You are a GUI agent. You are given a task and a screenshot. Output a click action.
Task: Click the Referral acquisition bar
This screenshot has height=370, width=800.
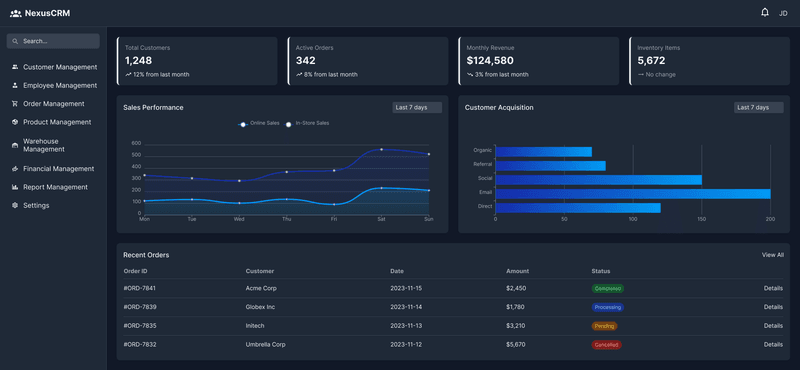pos(551,166)
